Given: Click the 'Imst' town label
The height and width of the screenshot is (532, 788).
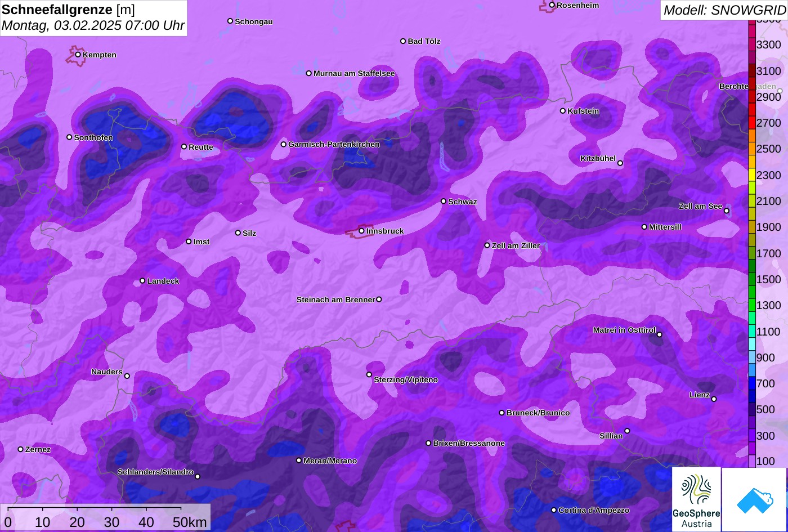Looking at the screenshot, I should click(x=202, y=242).
